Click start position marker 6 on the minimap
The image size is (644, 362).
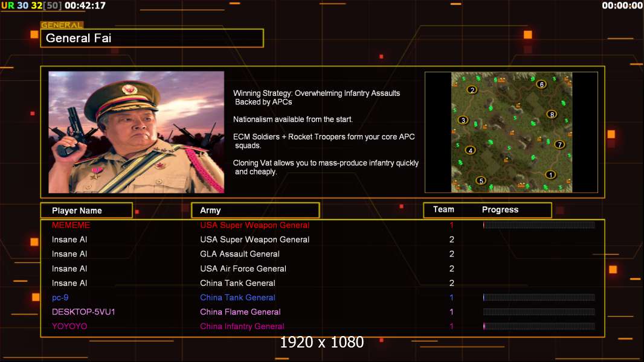[x=541, y=84]
